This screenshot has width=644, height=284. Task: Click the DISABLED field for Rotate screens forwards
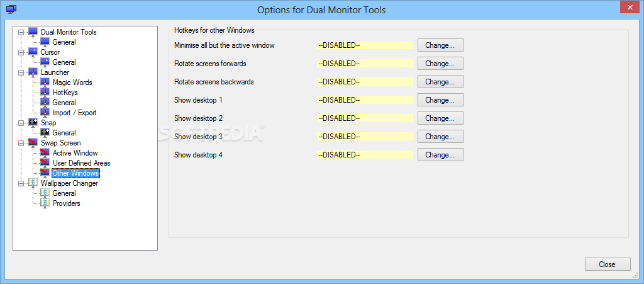pyautogui.click(x=365, y=64)
